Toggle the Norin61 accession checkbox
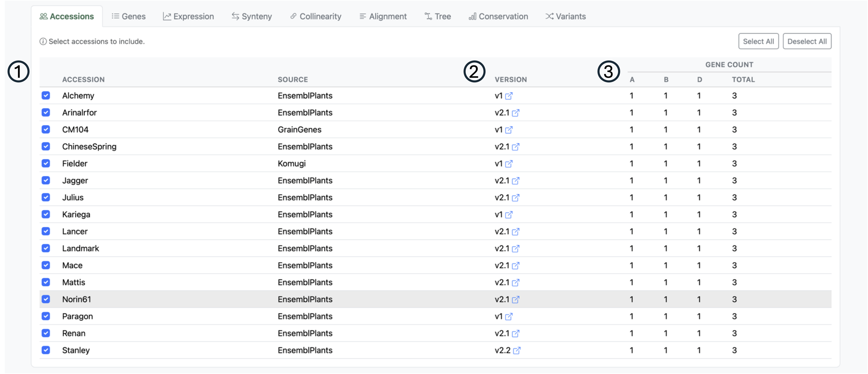Viewport: 868px width, 374px height. tap(46, 299)
